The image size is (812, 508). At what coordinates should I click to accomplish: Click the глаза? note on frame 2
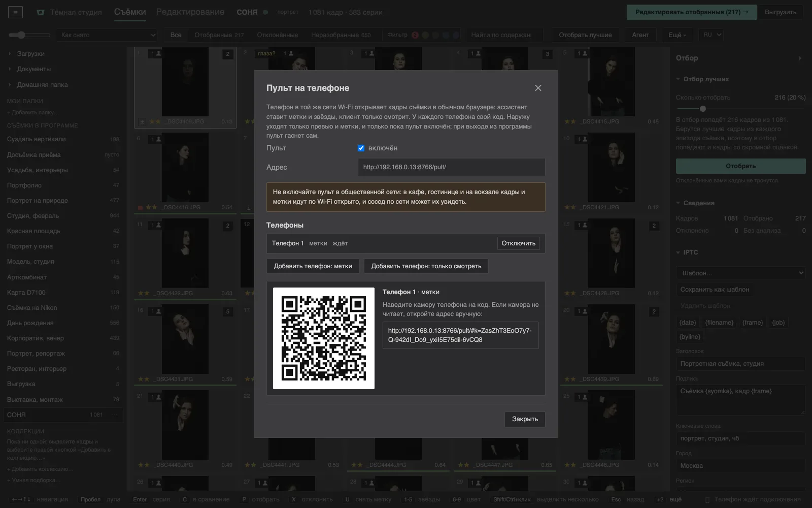point(266,53)
